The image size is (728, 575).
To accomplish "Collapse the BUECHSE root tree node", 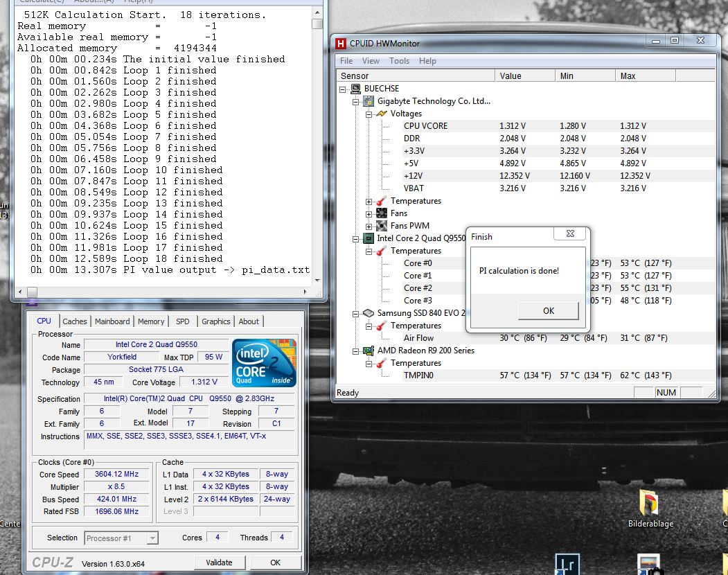I will 343,89.
